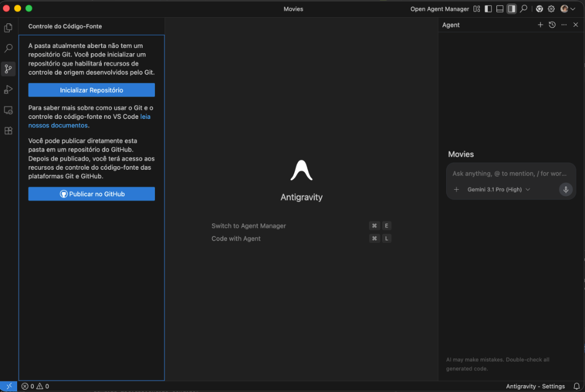The width and height of the screenshot is (585, 392).
Task: Start a new Agent conversation with plus
Action: tap(540, 25)
